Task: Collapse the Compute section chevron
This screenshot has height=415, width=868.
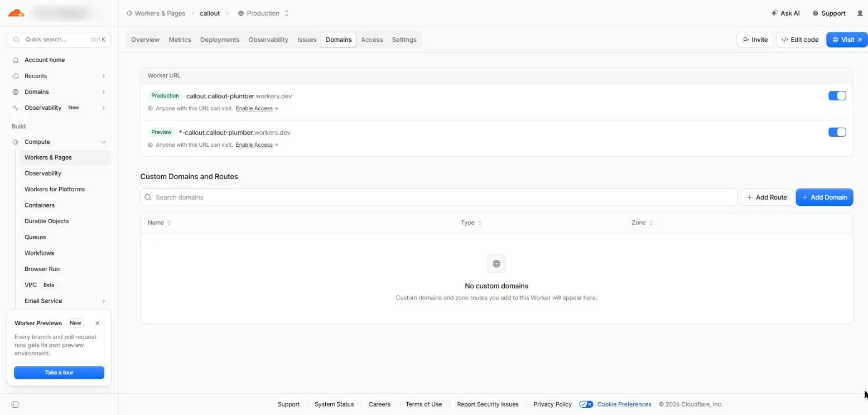Action: point(104,142)
